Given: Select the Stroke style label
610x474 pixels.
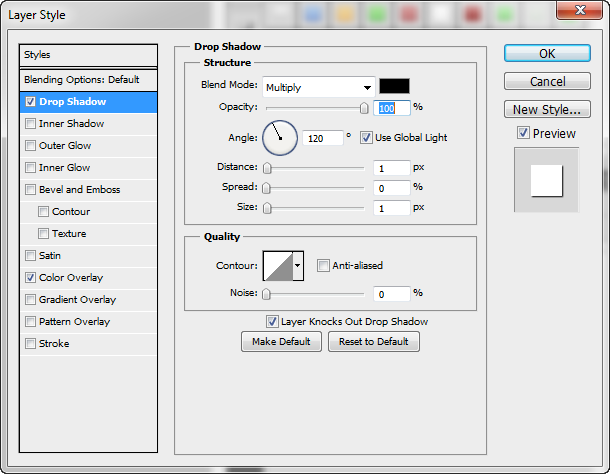Looking at the screenshot, I should 54,344.
